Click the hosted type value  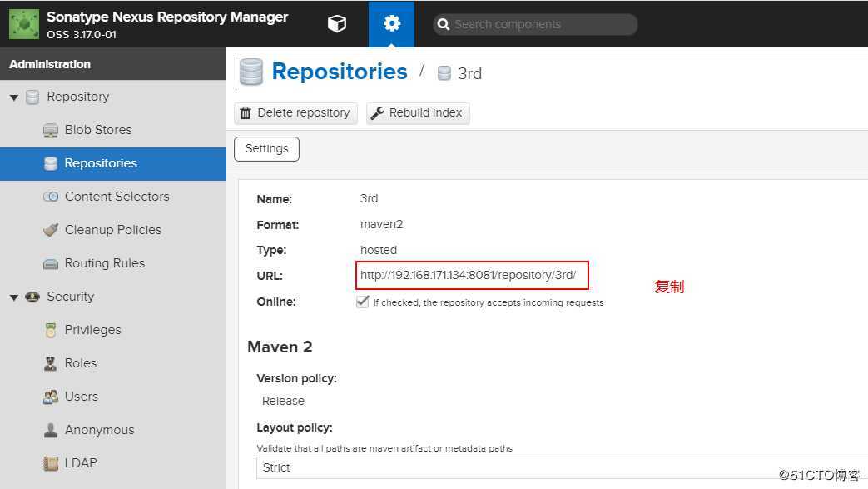pos(379,250)
